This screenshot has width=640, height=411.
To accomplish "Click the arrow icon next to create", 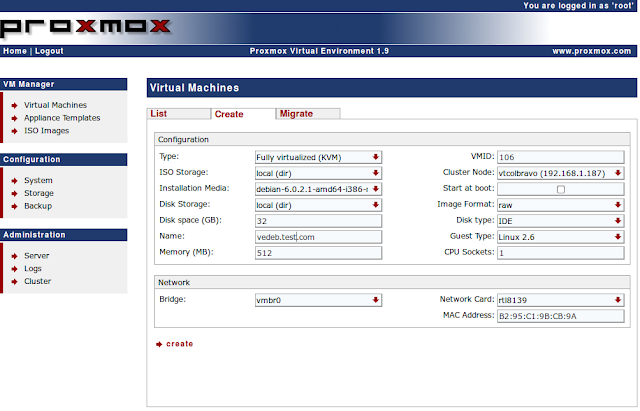I will coord(159,344).
